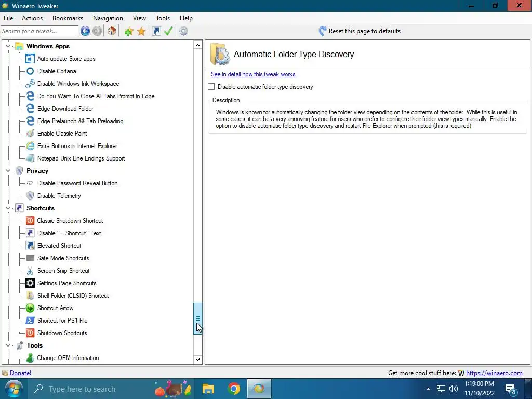Click the Shortcut Arrow green icon

pyautogui.click(x=30, y=308)
